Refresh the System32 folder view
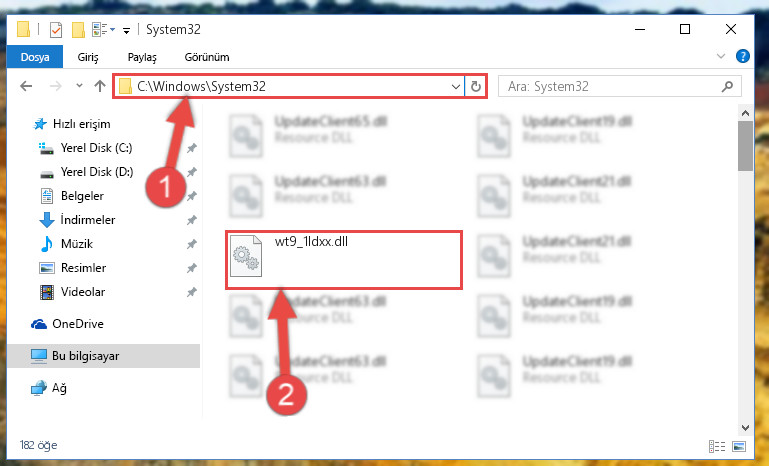 point(476,86)
